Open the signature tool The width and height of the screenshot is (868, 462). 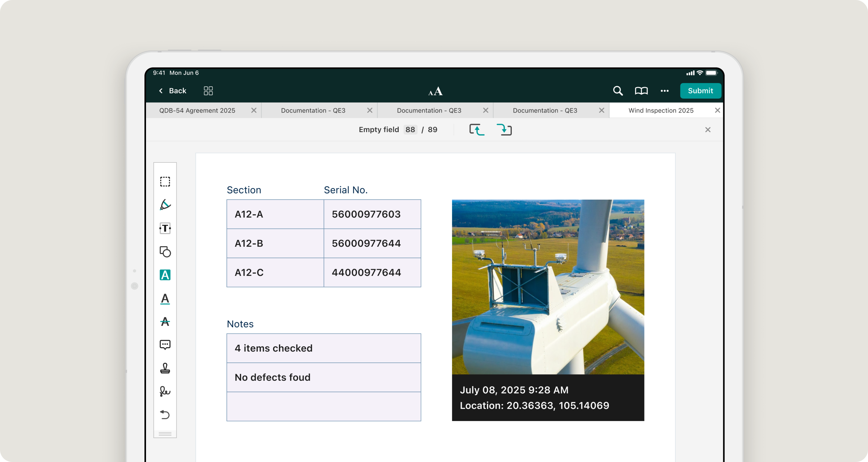pyautogui.click(x=165, y=391)
